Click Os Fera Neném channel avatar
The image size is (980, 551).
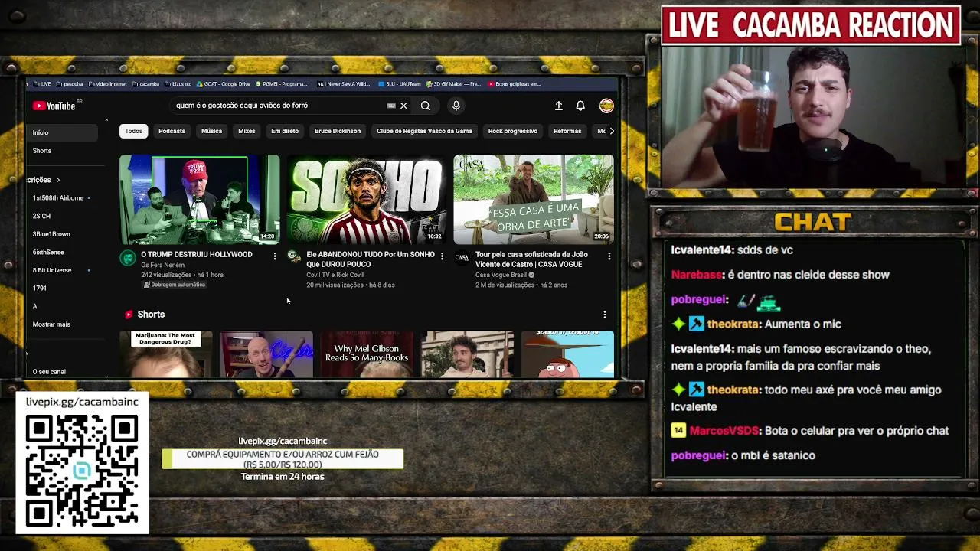click(x=128, y=258)
